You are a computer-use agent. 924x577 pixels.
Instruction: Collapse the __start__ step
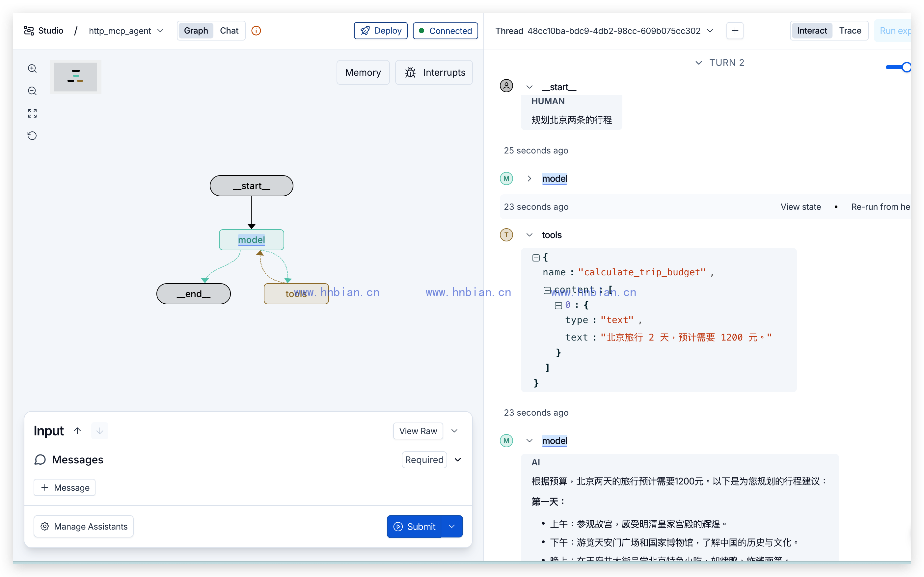(529, 87)
